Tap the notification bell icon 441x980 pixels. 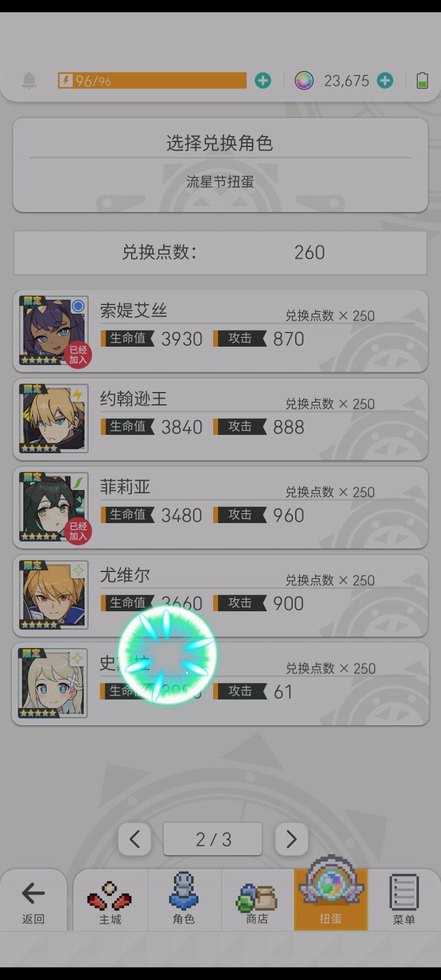coord(29,80)
